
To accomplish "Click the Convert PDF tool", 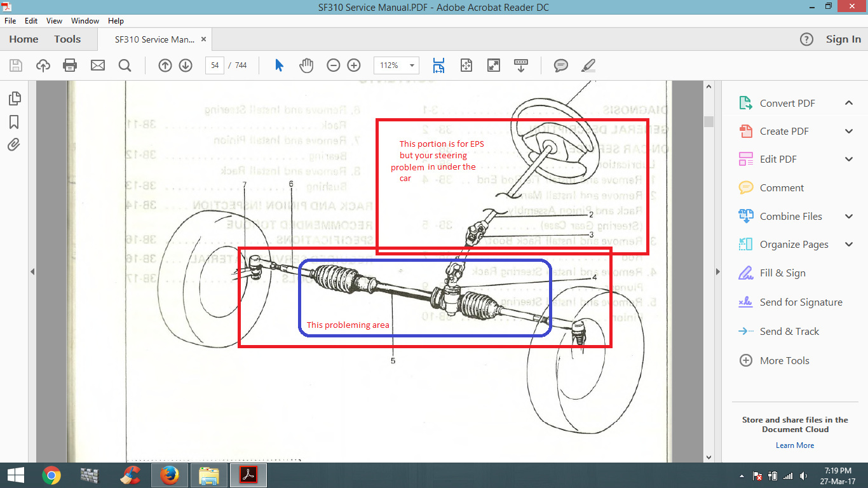I will coord(787,103).
